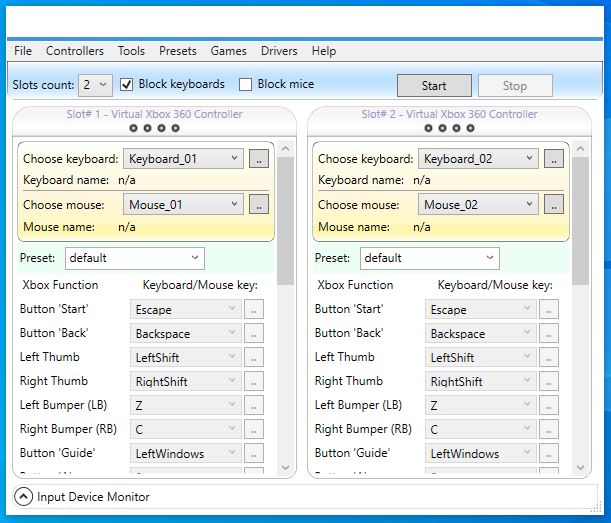Open the Controllers menu

pyautogui.click(x=74, y=51)
